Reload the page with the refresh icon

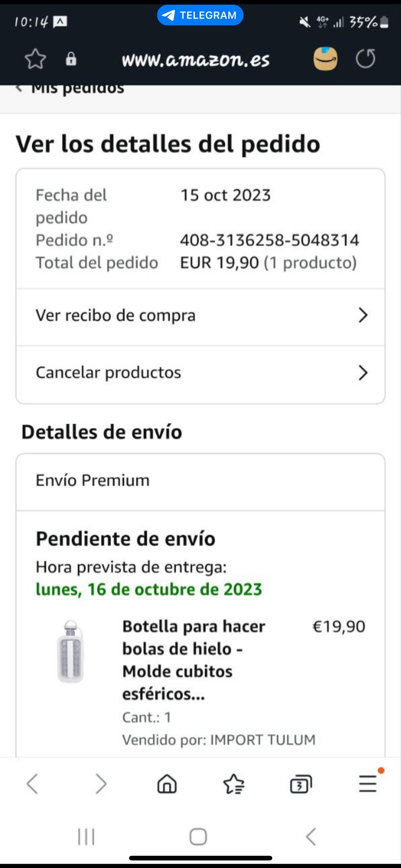pyautogui.click(x=365, y=58)
